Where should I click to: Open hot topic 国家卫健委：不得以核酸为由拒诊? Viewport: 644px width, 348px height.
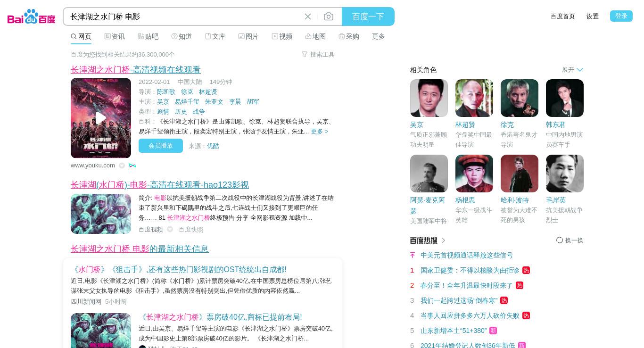[x=470, y=270]
